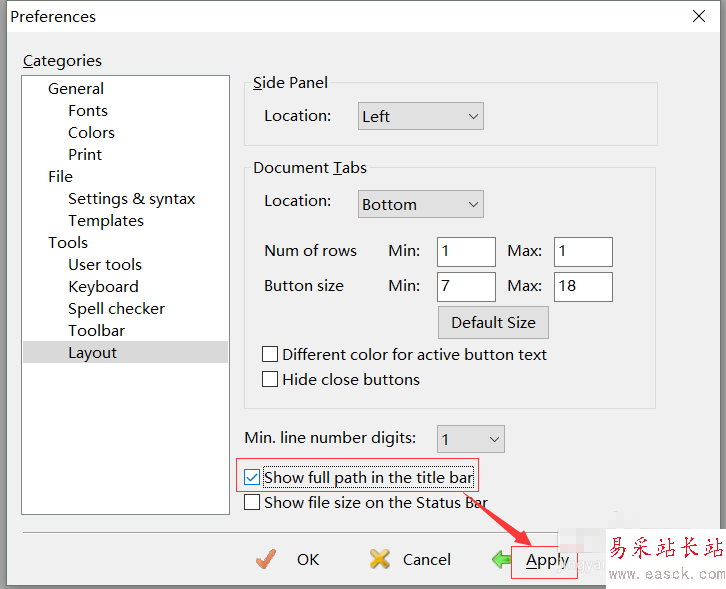
Task: Select Settings & syntax category
Action: pyautogui.click(x=131, y=199)
